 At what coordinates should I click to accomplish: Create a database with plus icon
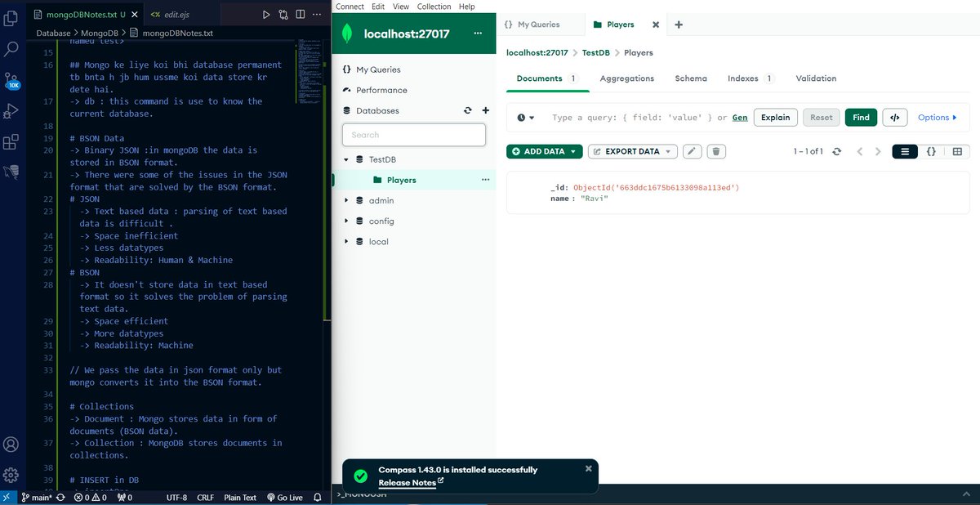point(485,110)
